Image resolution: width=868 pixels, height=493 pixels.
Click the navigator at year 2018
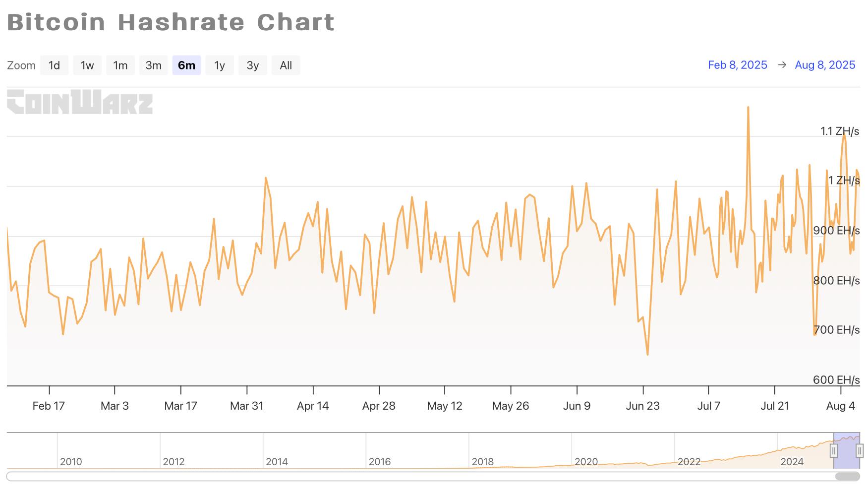pyautogui.click(x=482, y=462)
